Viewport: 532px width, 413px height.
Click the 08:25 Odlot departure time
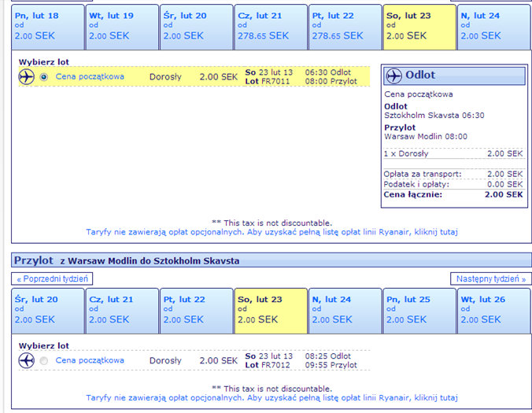pyautogui.click(x=327, y=356)
